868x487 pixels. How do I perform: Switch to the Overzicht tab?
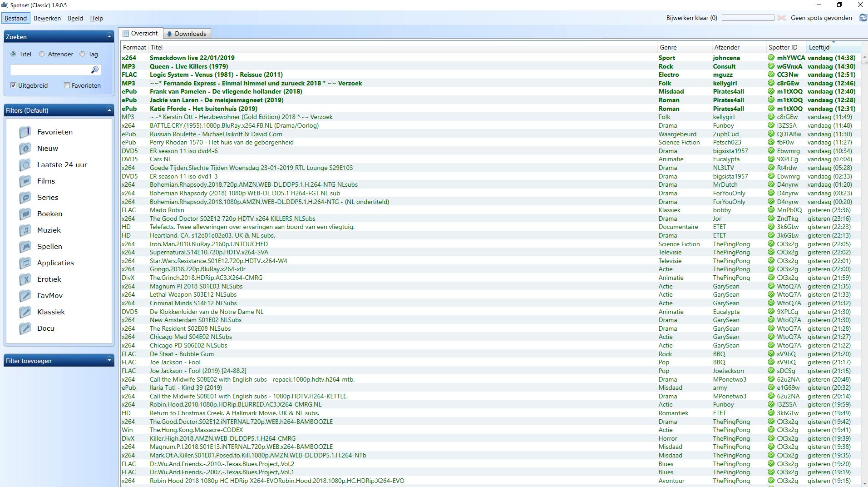pos(140,33)
